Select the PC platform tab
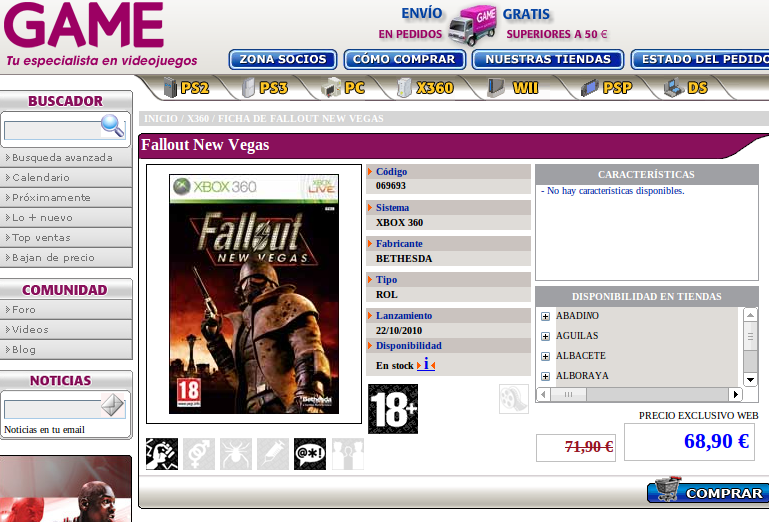This screenshot has width=769, height=522. 343,88
